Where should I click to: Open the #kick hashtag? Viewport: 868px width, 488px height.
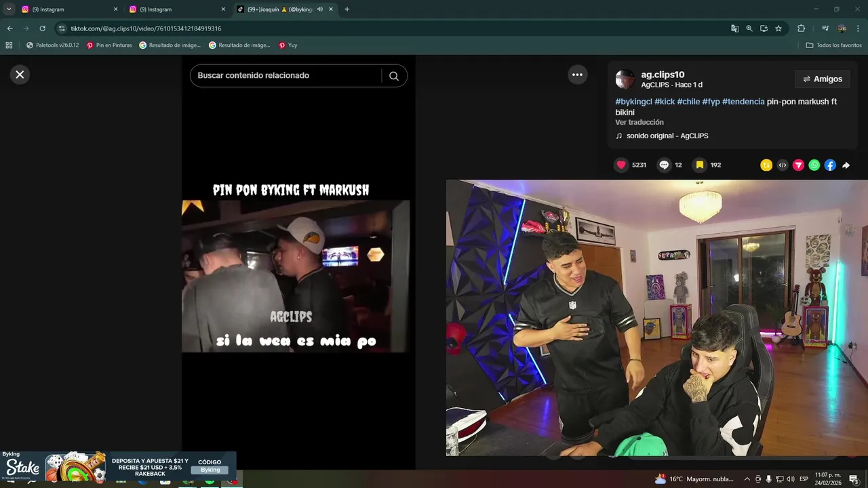(665, 102)
